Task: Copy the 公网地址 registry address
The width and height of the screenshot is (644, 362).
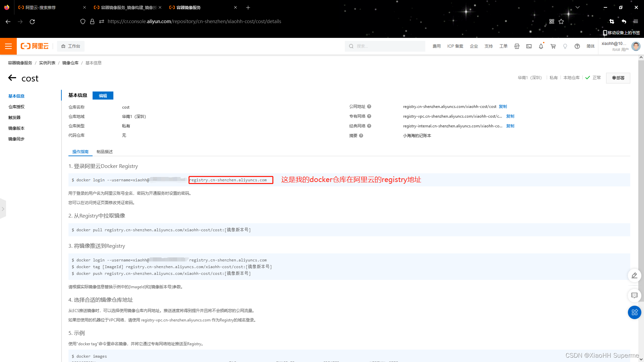Action: click(x=503, y=107)
